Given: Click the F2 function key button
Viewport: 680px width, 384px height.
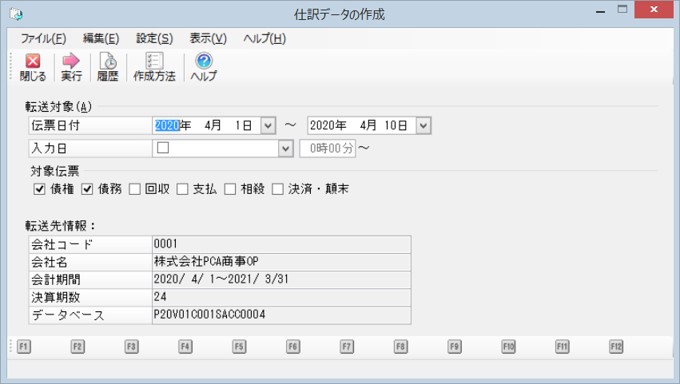Looking at the screenshot, I should pyautogui.click(x=78, y=346).
